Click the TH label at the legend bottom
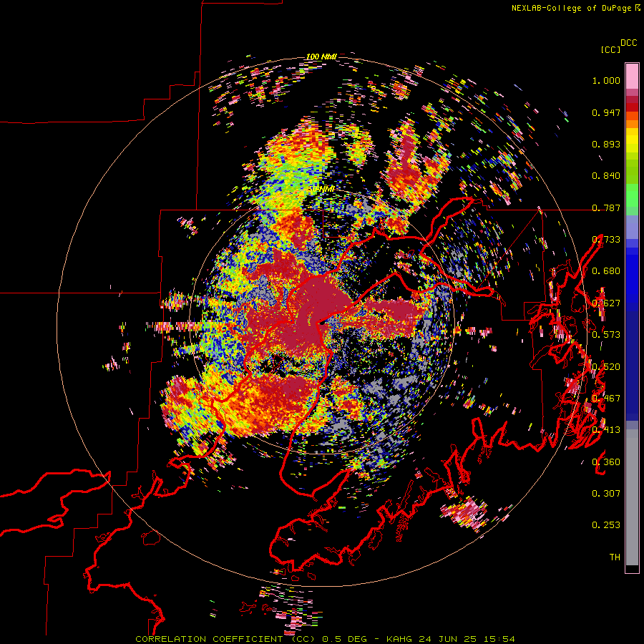The height and width of the screenshot is (644, 644). [x=615, y=557]
